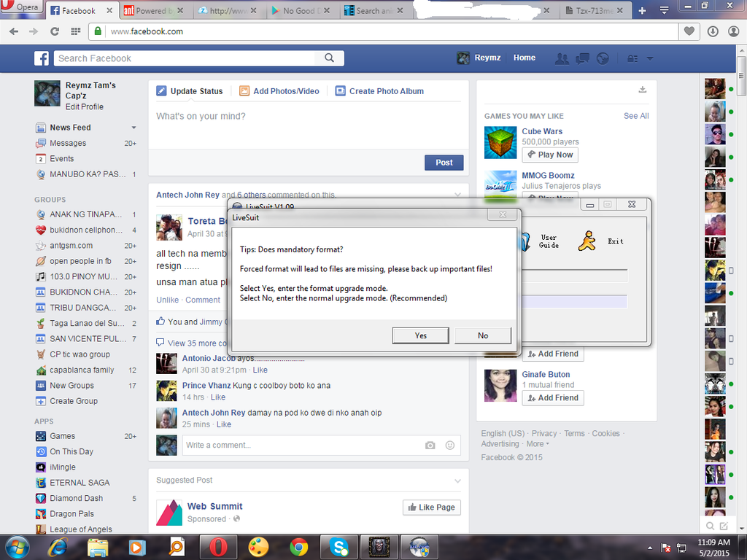Open Google Chrome from the taskbar
Image resolution: width=747 pixels, height=560 pixels.
pos(298,548)
